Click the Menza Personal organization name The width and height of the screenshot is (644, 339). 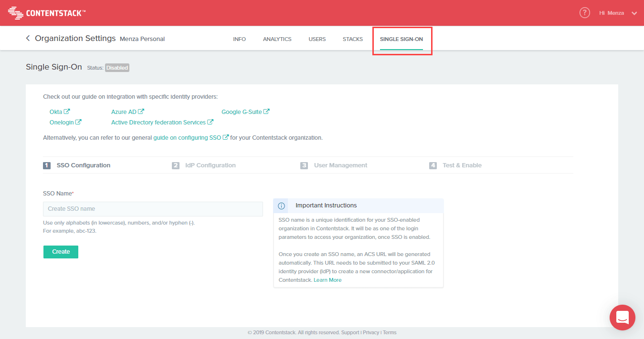142,39
